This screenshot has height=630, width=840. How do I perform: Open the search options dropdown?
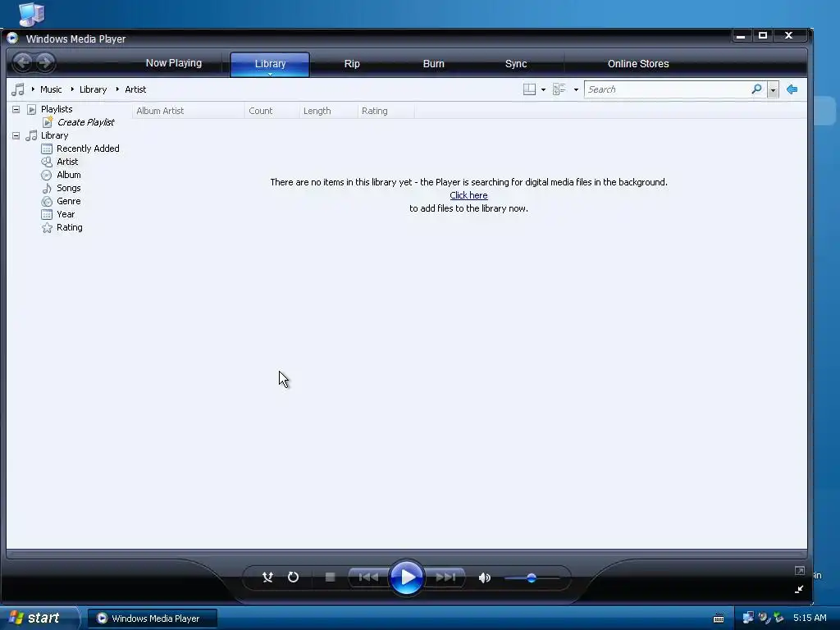click(773, 89)
